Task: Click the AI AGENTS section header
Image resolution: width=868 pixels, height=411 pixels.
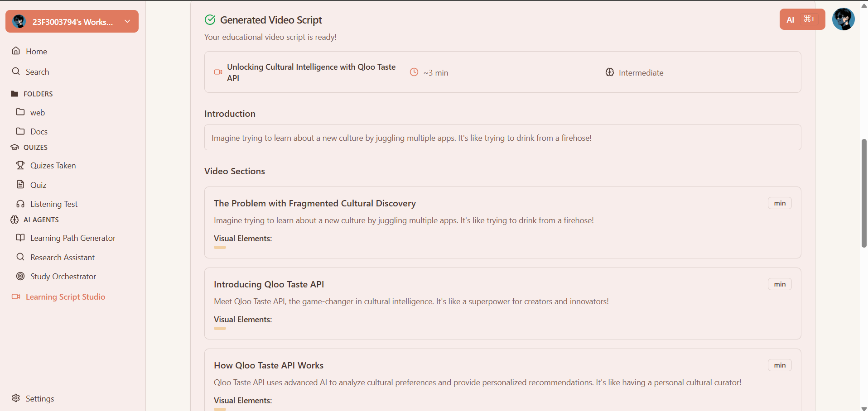Action: pos(41,220)
